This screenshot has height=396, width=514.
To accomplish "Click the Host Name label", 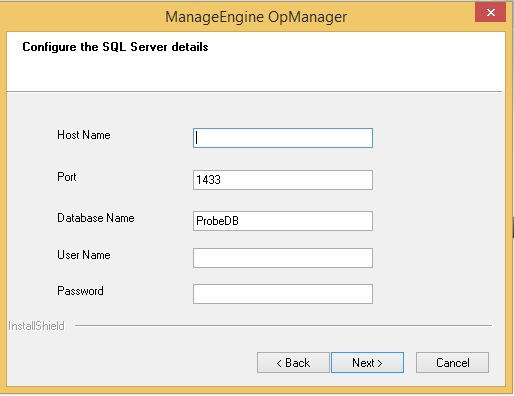I will (x=84, y=135).
